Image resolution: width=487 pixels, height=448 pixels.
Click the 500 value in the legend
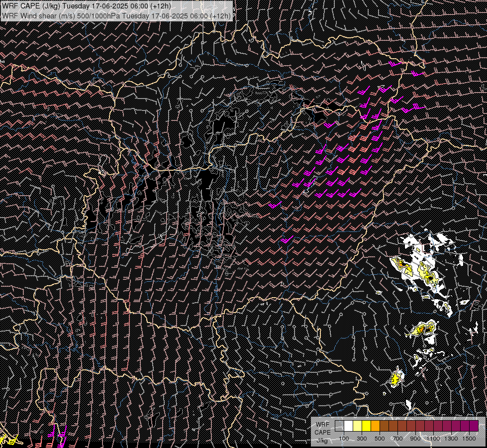pos(380,439)
